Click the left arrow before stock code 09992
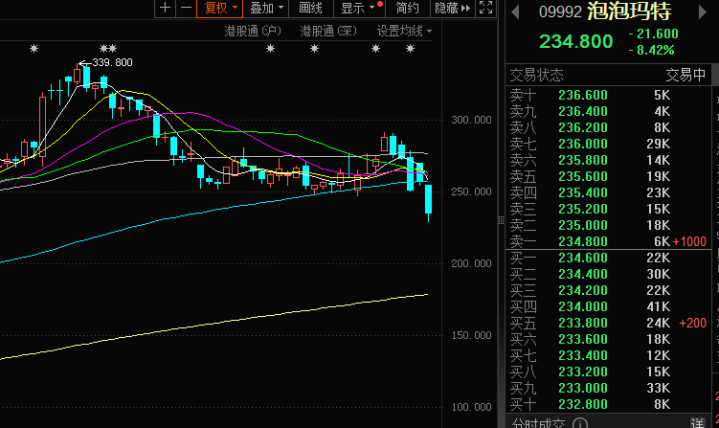This screenshot has height=428, width=719. click(x=516, y=13)
